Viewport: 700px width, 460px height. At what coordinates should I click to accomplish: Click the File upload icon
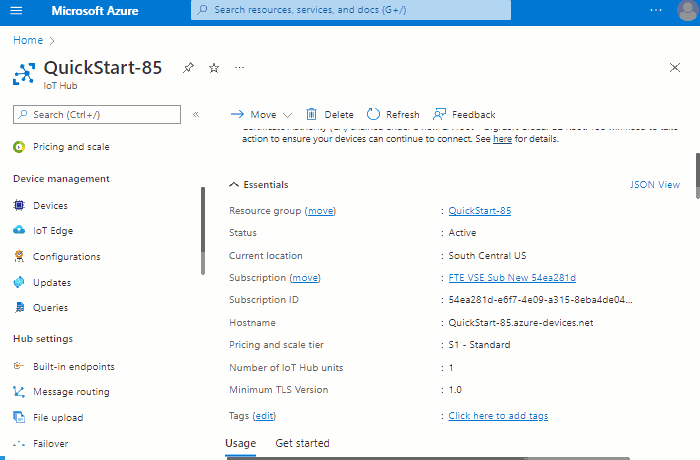(x=19, y=417)
